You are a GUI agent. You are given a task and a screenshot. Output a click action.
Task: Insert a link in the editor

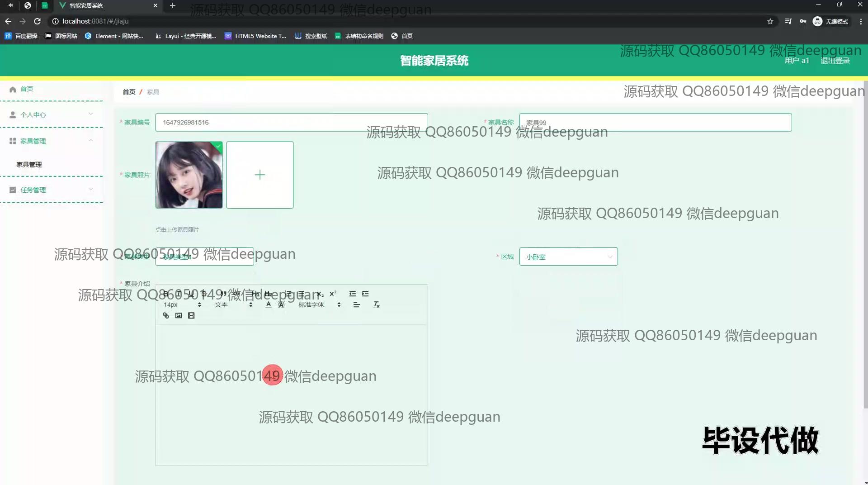pos(166,316)
